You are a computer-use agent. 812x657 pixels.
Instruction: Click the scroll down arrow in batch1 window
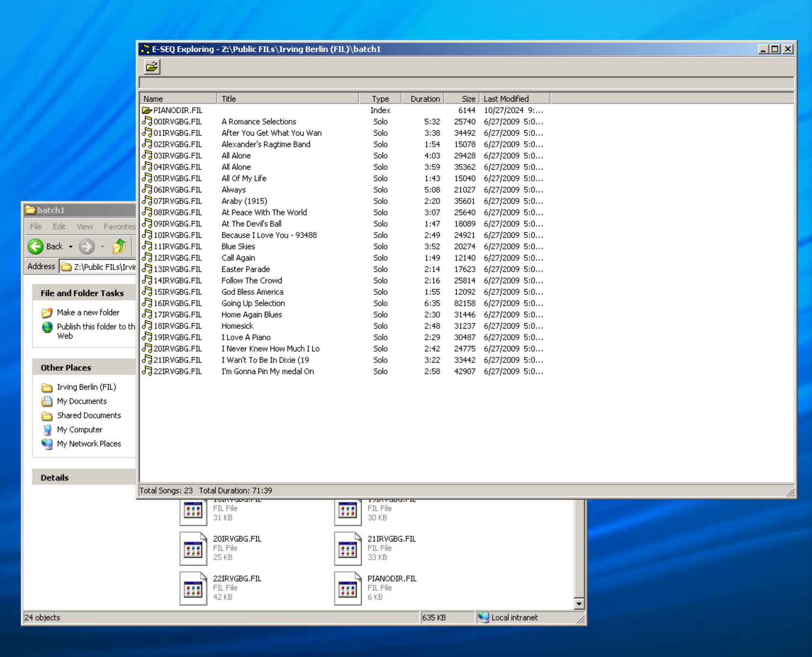pyautogui.click(x=579, y=604)
